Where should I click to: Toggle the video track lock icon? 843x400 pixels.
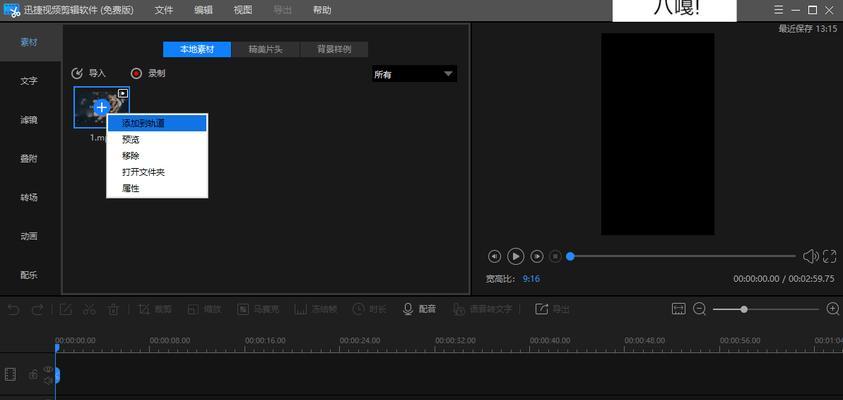click(33, 375)
